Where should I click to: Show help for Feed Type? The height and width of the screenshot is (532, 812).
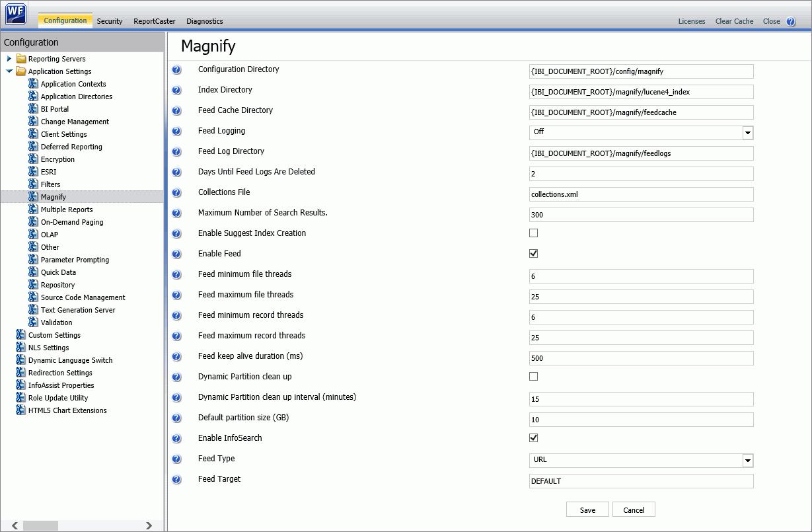pyautogui.click(x=176, y=459)
